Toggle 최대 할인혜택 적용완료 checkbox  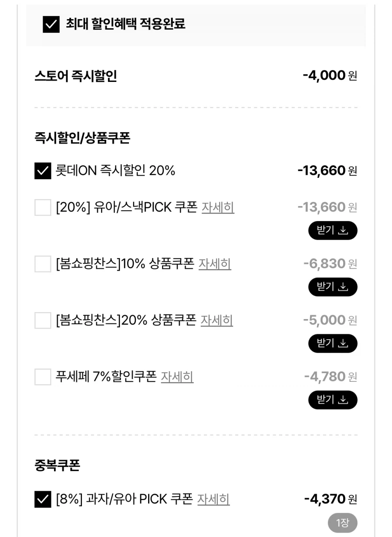51,24
